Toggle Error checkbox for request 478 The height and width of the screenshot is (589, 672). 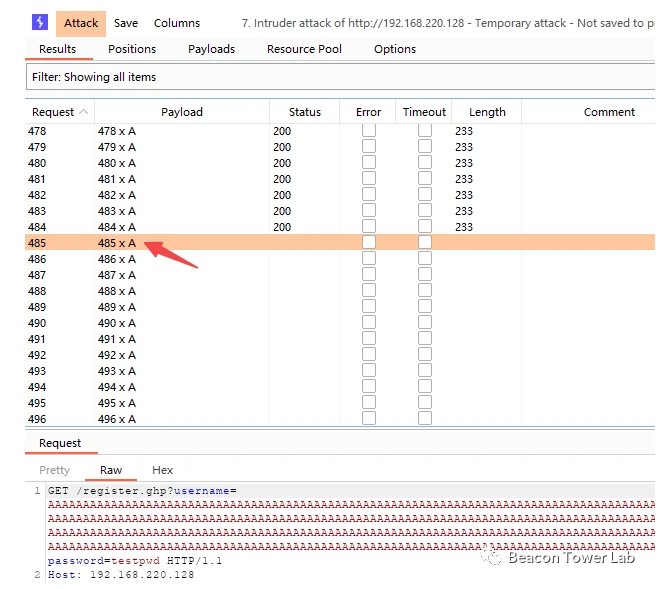(x=369, y=131)
